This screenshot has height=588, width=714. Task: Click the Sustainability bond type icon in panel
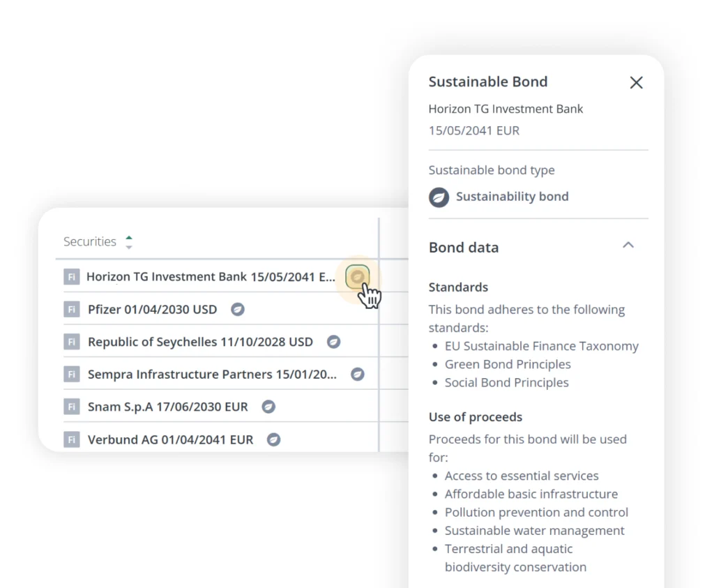tap(439, 197)
